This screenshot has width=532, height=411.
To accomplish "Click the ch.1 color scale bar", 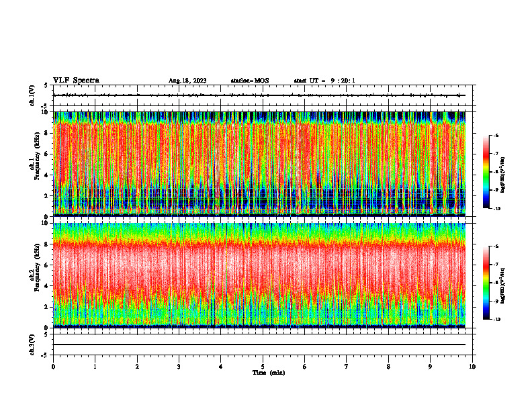I will [x=486, y=172].
